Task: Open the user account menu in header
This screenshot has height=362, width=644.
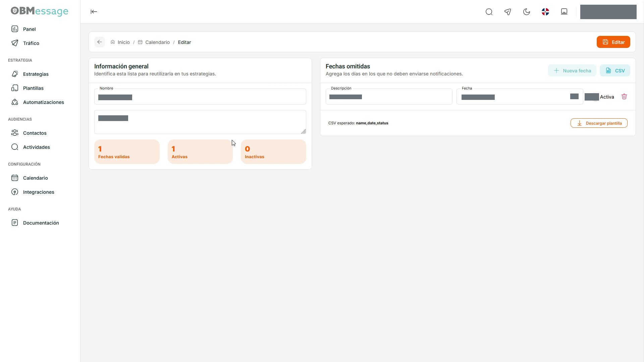Action: [x=608, y=12]
